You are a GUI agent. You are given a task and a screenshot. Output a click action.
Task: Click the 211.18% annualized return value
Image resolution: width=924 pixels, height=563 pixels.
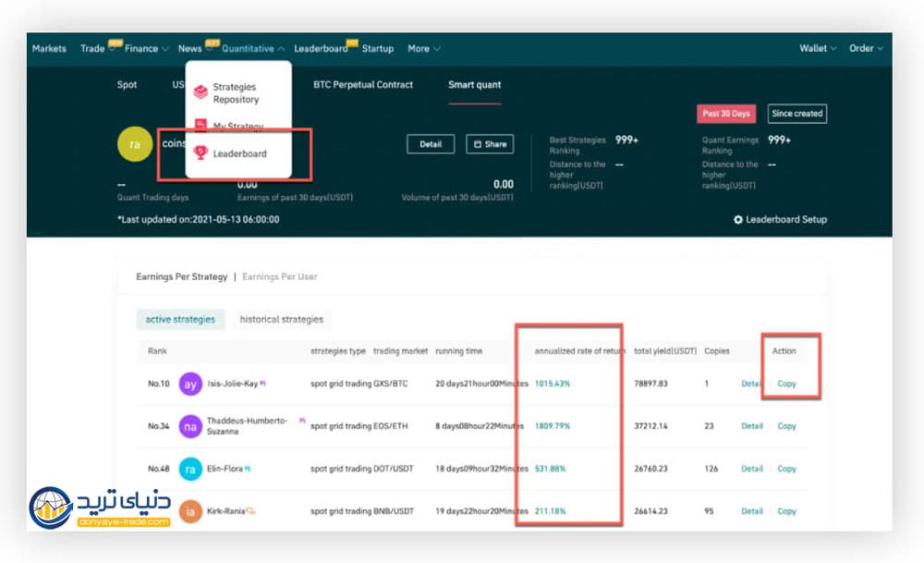click(x=550, y=510)
